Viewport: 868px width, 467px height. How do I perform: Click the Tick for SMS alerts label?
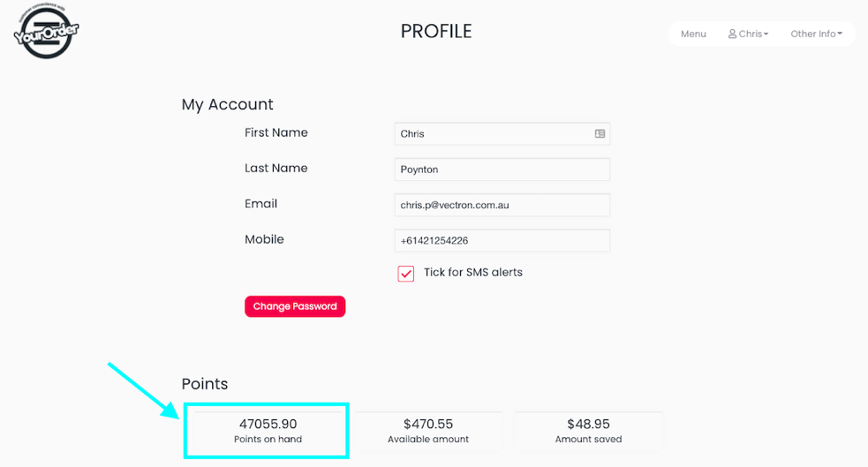coord(473,272)
